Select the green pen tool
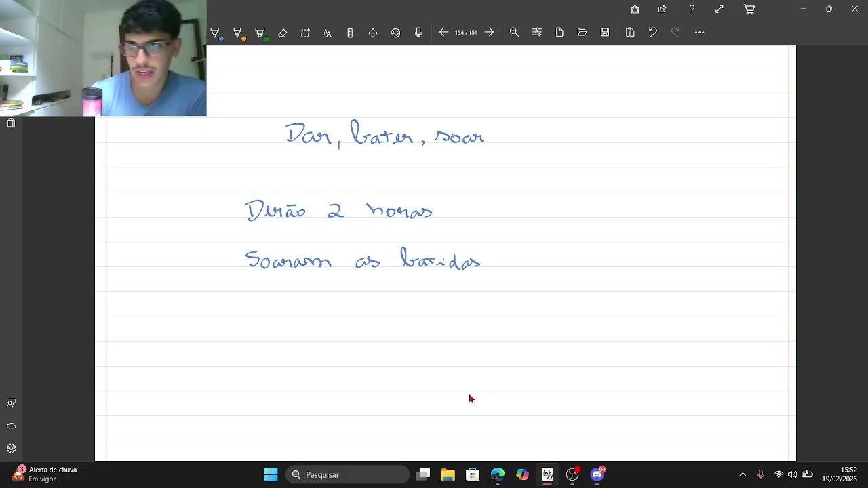868x488 pixels. pos(260,33)
